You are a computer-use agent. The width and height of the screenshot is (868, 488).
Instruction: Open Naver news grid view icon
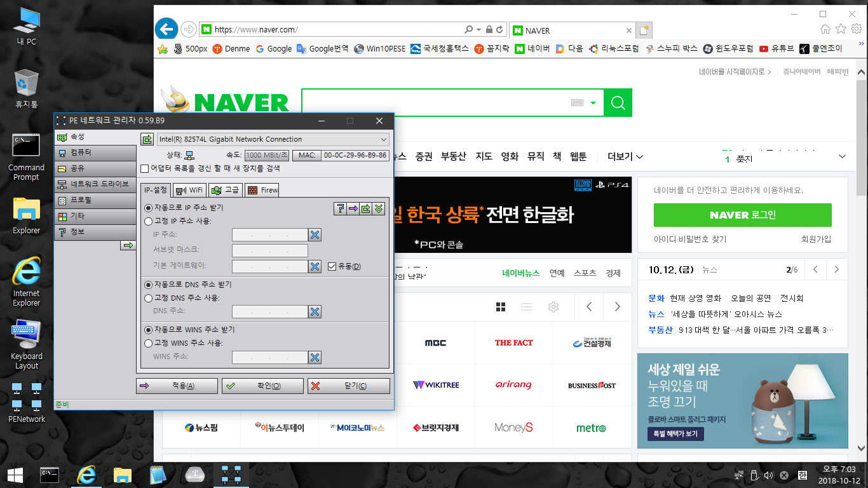click(x=501, y=307)
